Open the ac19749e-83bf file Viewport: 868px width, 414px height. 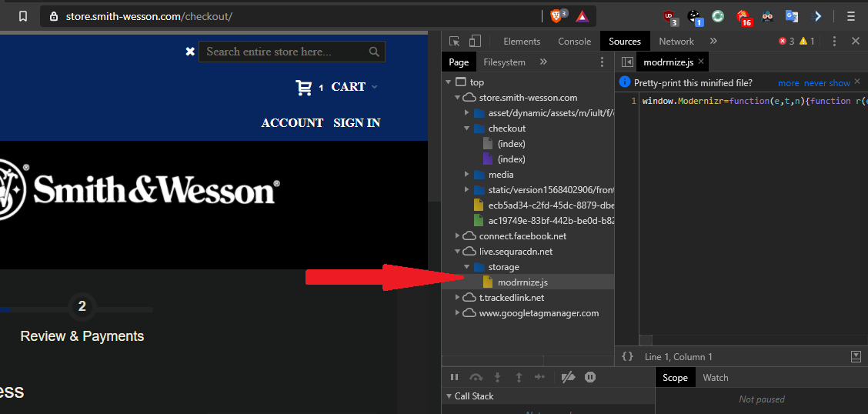click(x=543, y=221)
